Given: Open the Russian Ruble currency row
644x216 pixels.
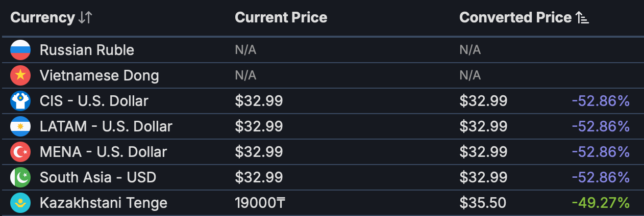Looking at the screenshot, I should [87, 50].
